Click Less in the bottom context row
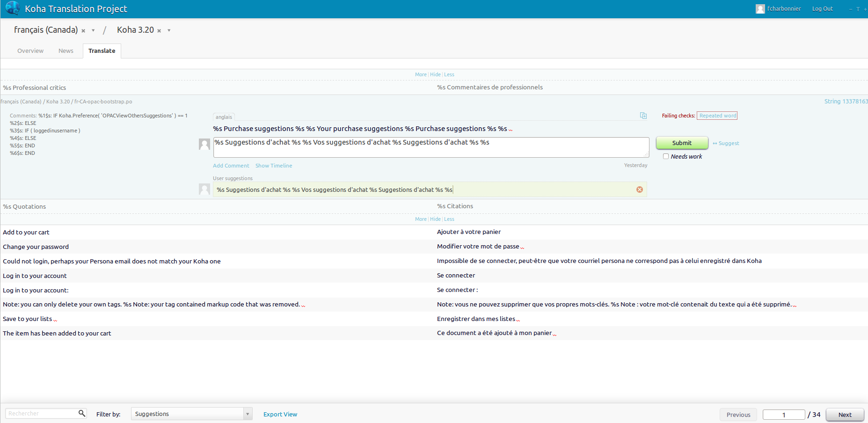 pyautogui.click(x=449, y=219)
